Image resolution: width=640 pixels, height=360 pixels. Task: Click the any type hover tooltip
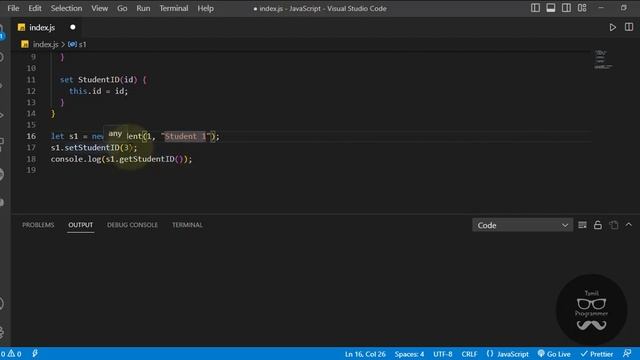coord(115,134)
